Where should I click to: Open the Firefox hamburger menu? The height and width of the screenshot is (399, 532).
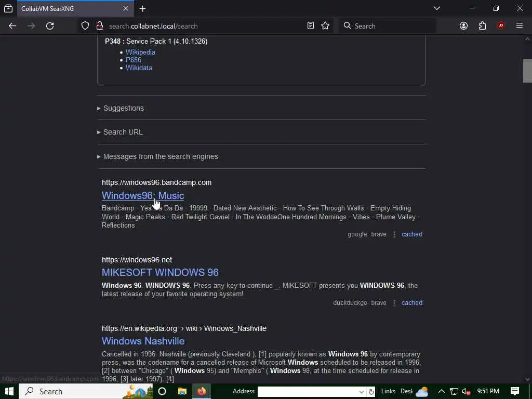point(520,26)
